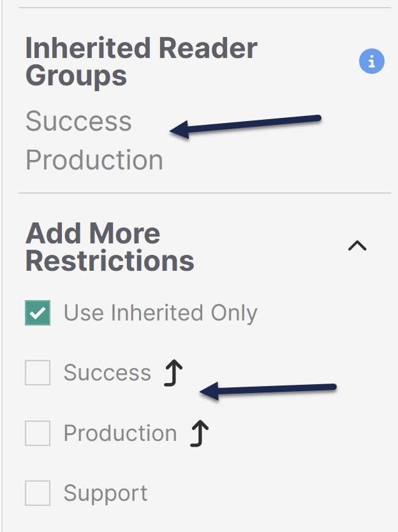The image size is (398, 532).
Task: Click the divider above Inherited Reader Groups
Action: pos(204,8)
